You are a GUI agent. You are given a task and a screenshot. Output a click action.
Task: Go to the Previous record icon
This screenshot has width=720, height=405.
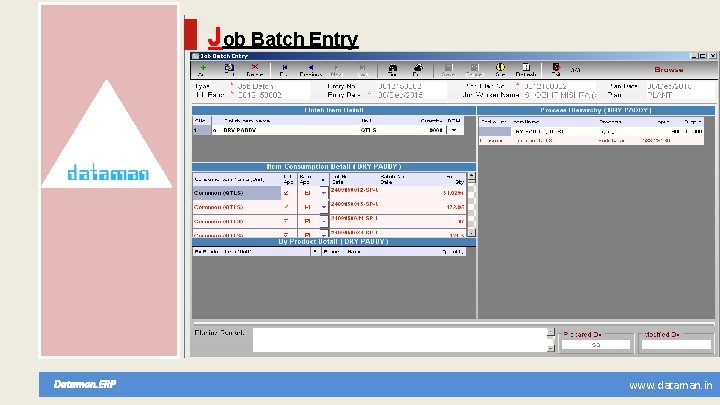pyautogui.click(x=310, y=70)
